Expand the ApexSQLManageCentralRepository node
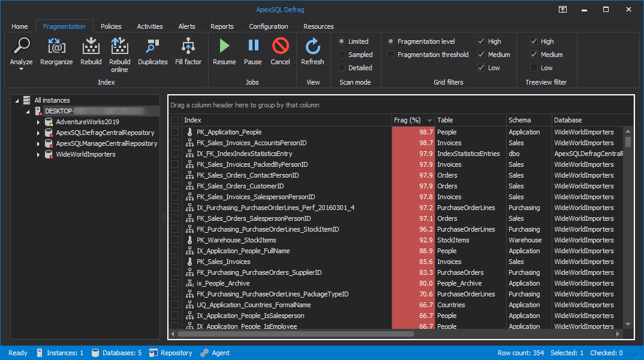This screenshot has height=360, width=644. 38,144
